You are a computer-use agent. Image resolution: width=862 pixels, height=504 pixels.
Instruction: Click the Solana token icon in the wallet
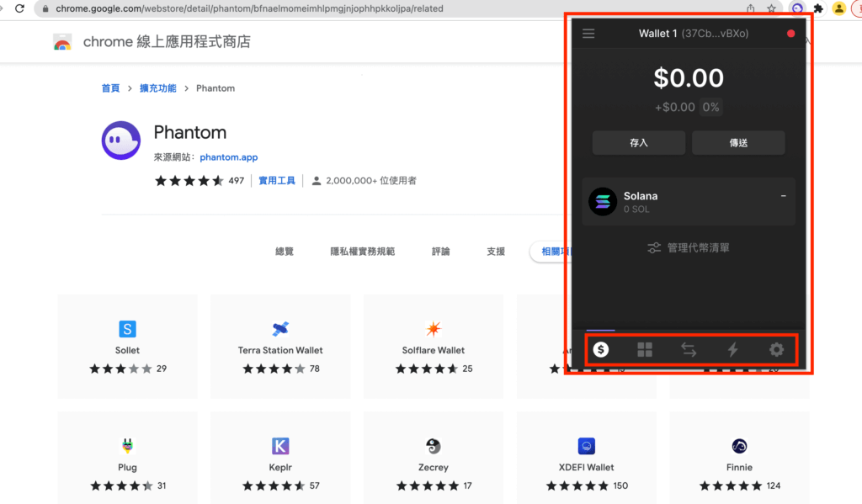point(602,202)
